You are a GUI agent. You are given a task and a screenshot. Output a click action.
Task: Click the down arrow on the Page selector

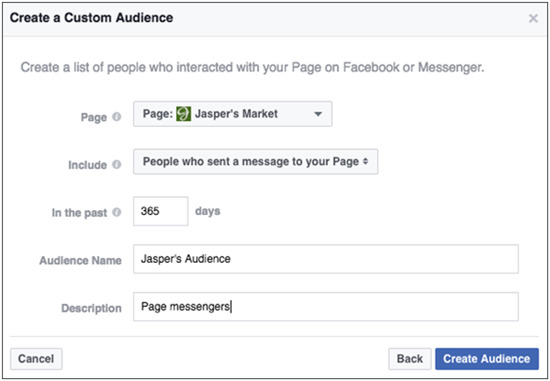(318, 114)
